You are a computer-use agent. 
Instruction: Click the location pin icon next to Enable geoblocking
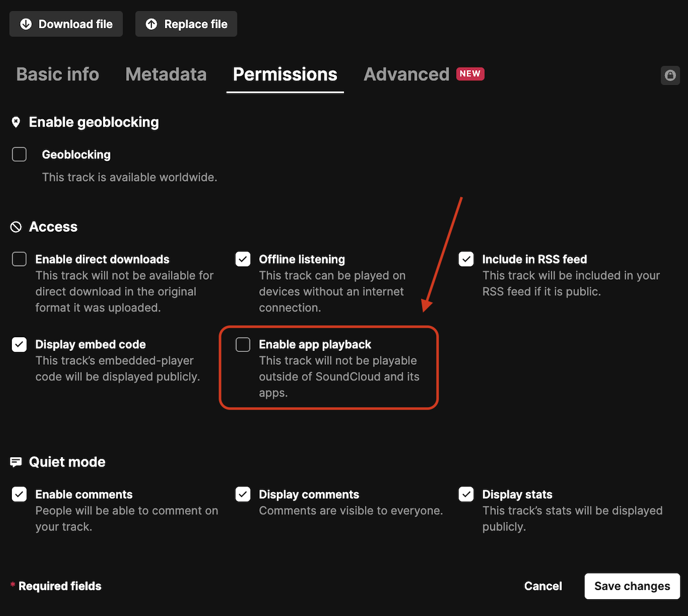(16, 122)
